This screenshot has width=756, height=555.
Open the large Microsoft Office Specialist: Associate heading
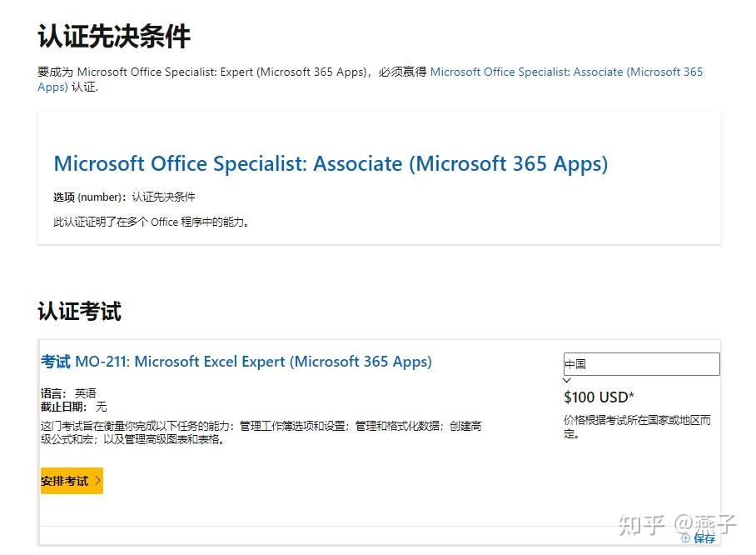[x=331, y=163]
